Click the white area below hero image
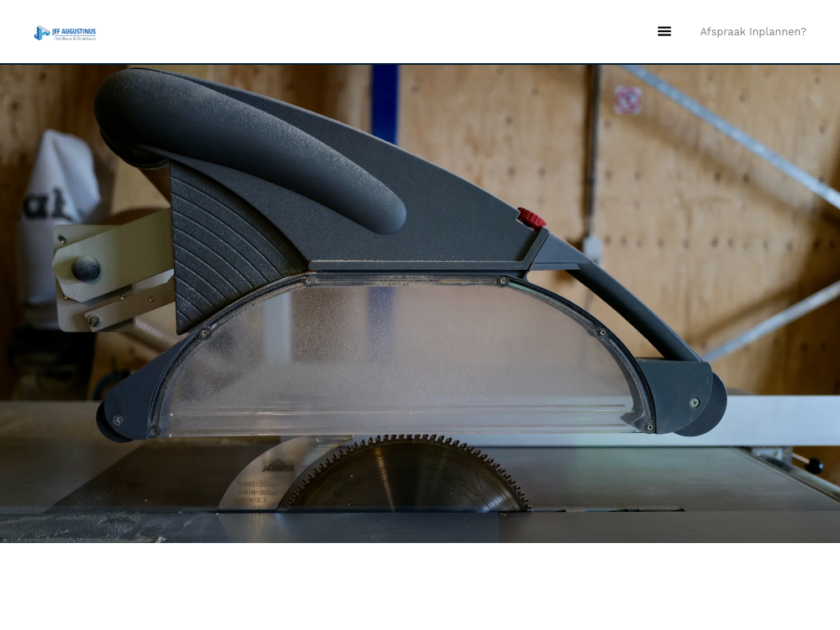Image resolution: width=840 pixels, height=630 pixels. 420,587
